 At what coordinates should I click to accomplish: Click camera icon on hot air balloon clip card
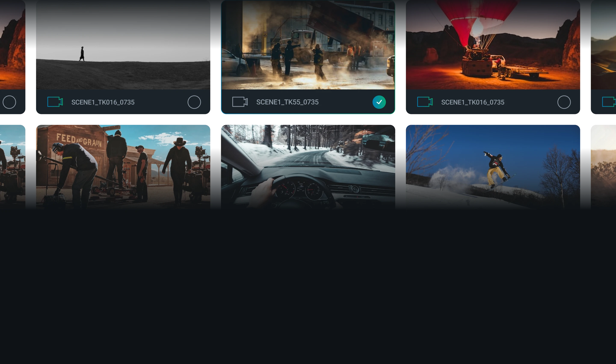(425, 102)
